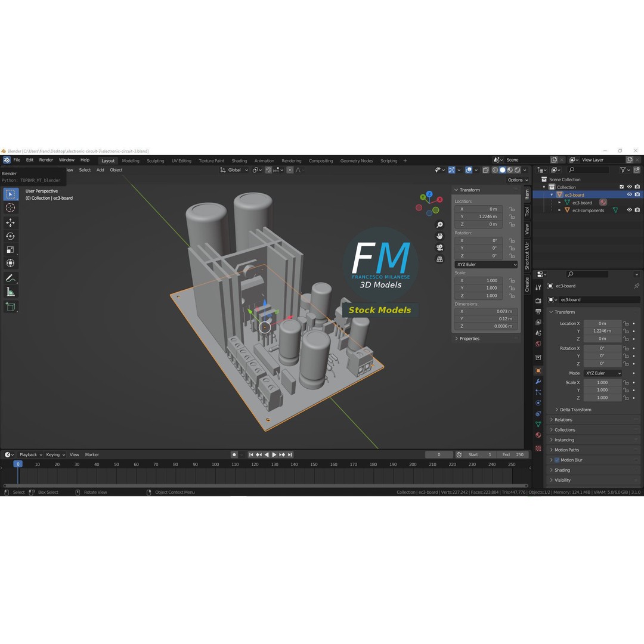Open the View Layer properties tab

pos(538,322)
